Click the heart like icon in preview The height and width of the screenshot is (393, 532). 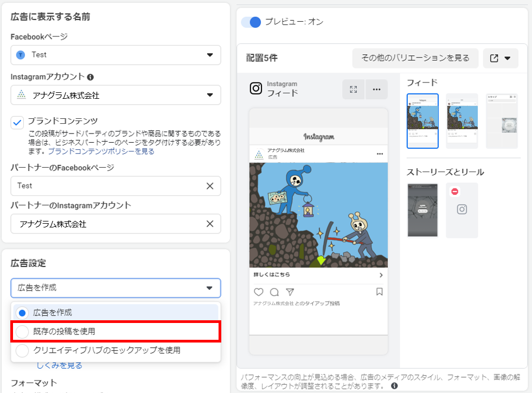click(259, 292)
